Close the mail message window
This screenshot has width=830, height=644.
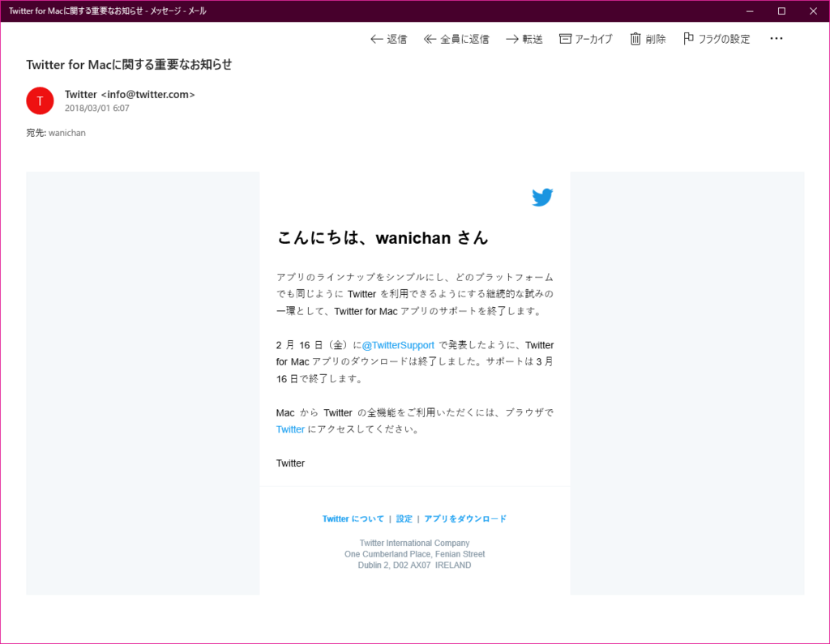click(x=813, y=11)
